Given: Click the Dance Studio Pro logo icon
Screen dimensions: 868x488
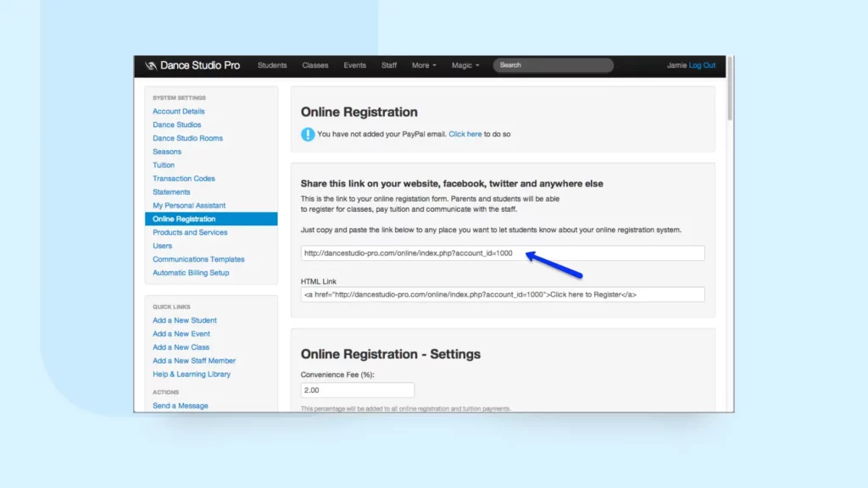Looking at the screenshot, I should click(x=151, y=65).
